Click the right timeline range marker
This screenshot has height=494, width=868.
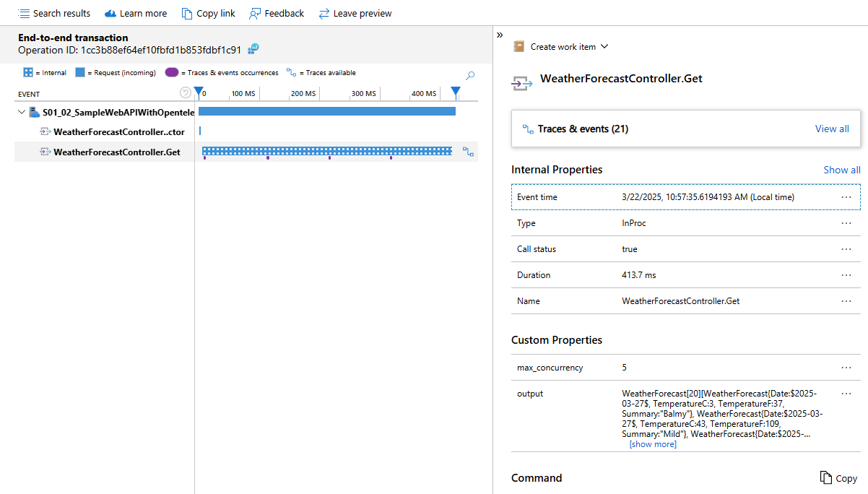(456, 92)
